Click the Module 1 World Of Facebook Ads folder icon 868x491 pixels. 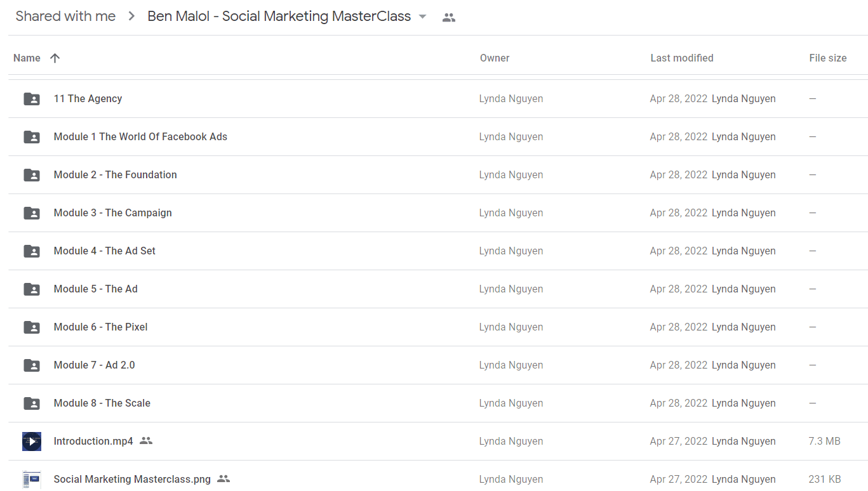[32, 137]
